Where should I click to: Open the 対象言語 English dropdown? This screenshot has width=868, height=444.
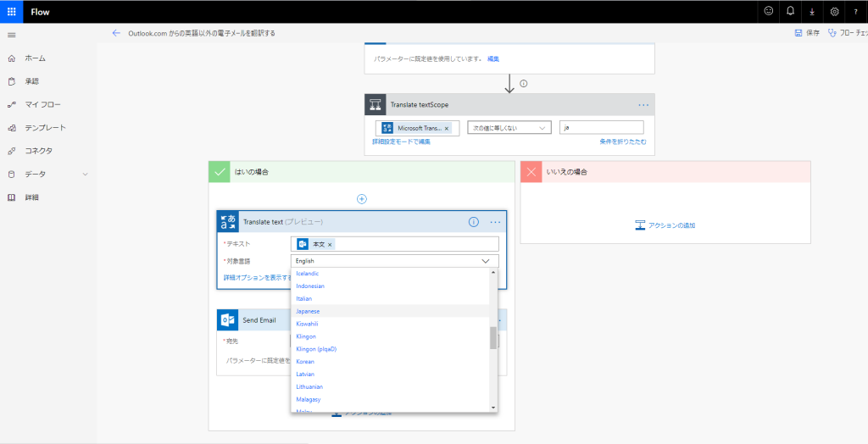(x=395, y=261)
